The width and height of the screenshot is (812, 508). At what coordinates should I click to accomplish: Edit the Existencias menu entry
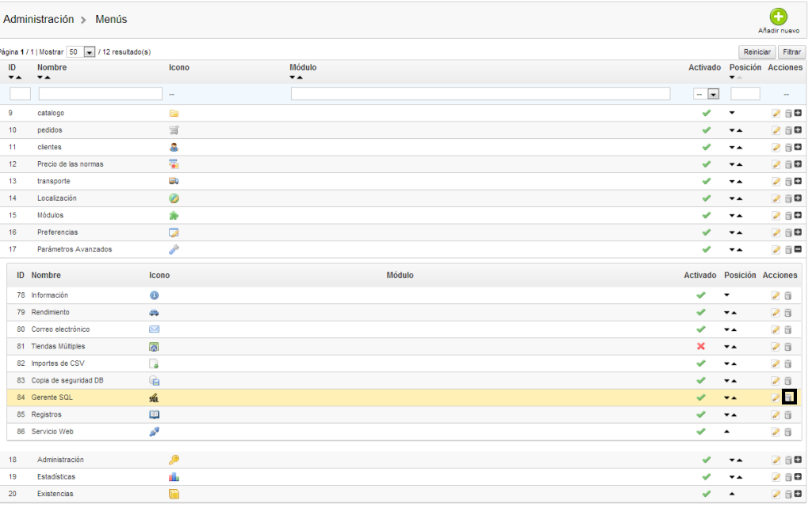click(776, 494)
